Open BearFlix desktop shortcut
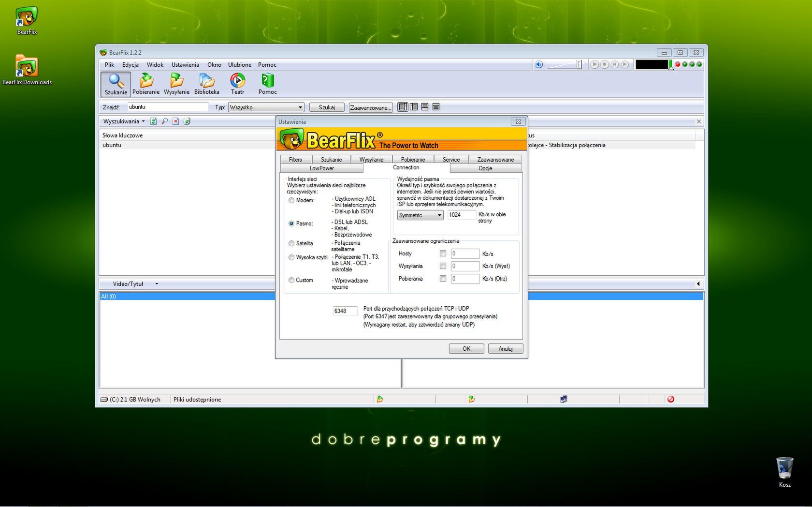812x507 pixels. pos(27,21)
